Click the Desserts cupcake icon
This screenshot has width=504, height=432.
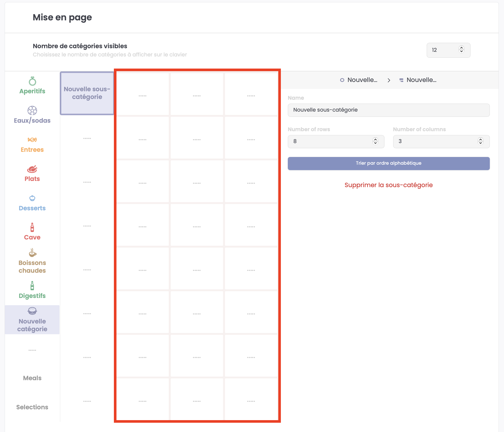(32, 198)
